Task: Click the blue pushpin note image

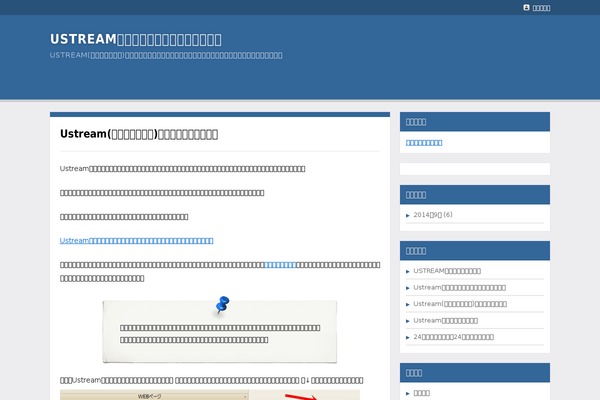Action: coord(220,329)
